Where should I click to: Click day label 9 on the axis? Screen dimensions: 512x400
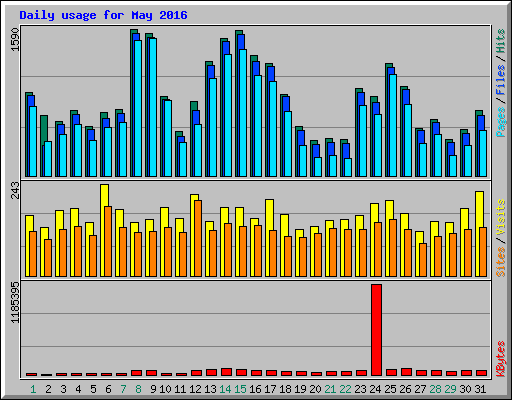tap(153, 389)
